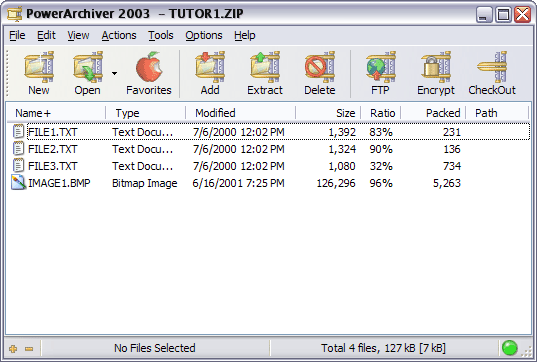Click the CheckOut toolbar icon

(492, 67)
